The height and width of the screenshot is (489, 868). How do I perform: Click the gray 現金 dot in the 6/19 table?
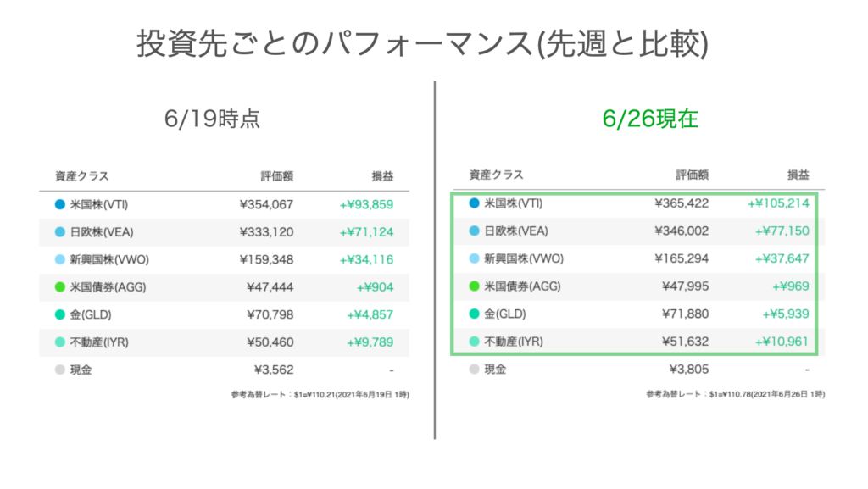[x=58, y=370]
